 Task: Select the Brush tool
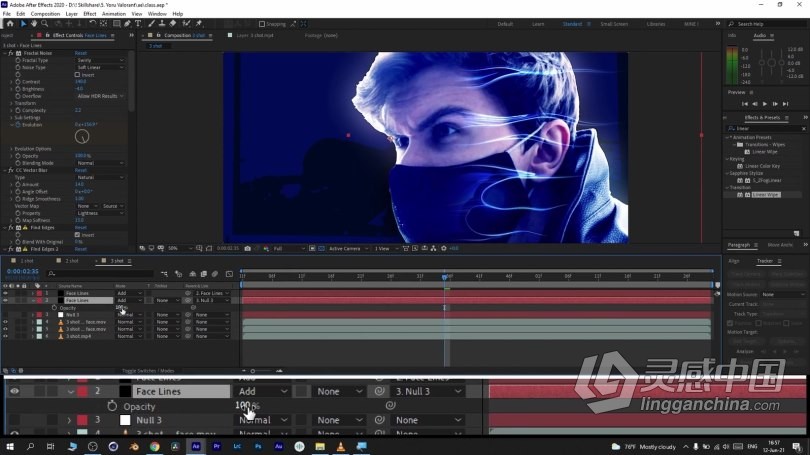click(151, 24)
